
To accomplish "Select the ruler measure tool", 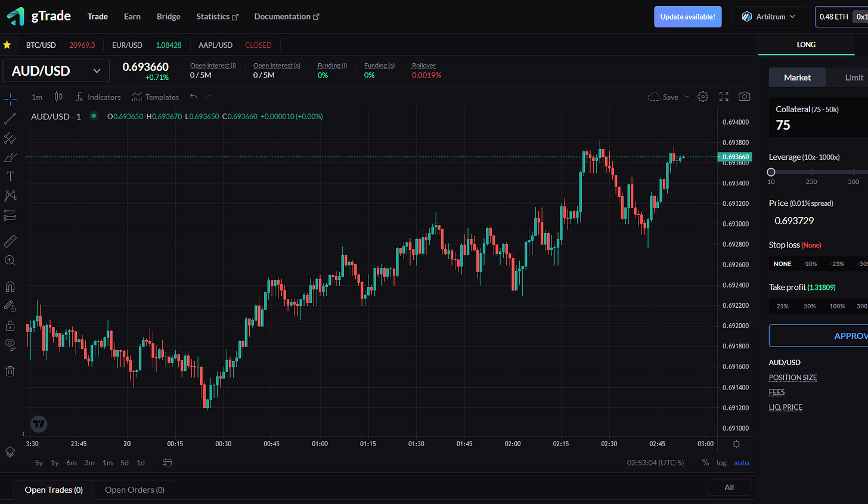I will 10,241.
